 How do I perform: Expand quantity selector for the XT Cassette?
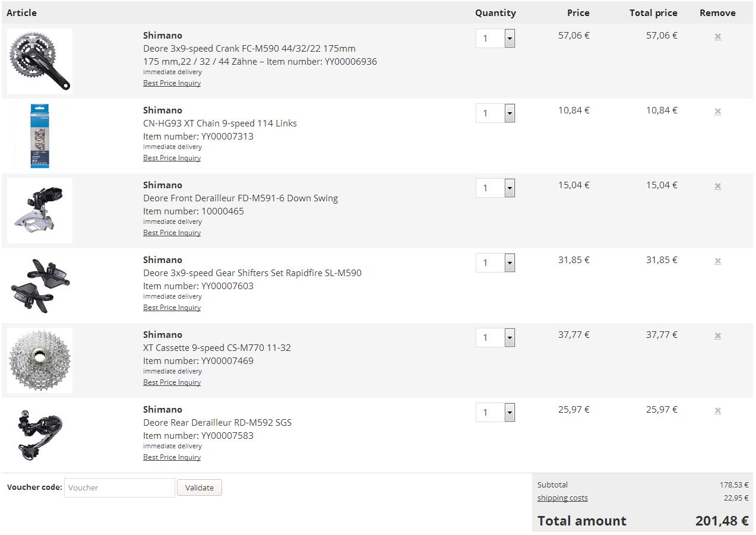pyautogui.click(x=495, y=338)
